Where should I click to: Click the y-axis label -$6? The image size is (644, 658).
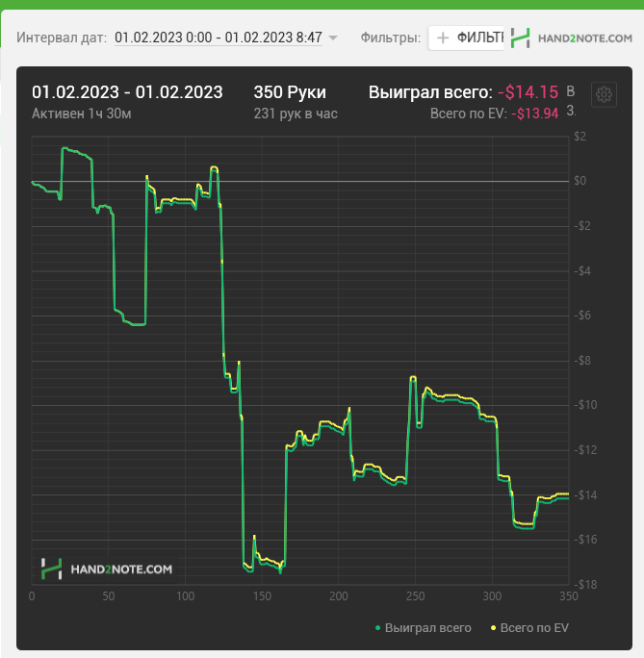click(x=582, y=316)
